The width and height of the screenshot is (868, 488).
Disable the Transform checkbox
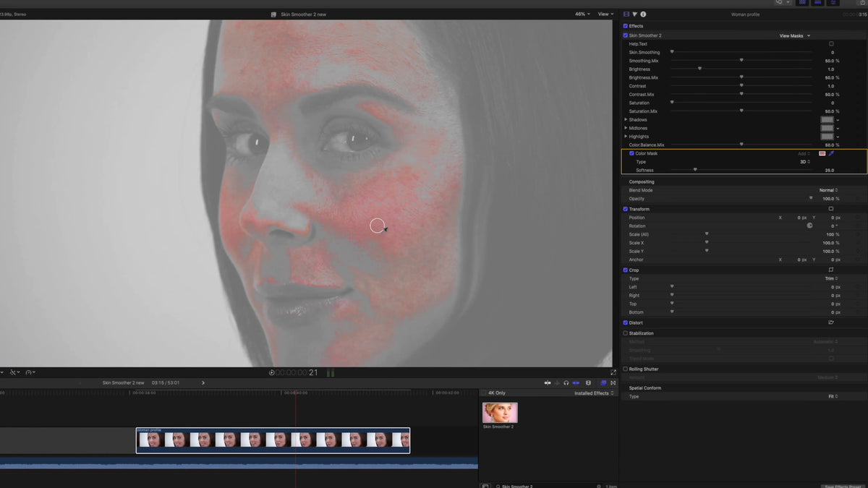pos(626,209)
